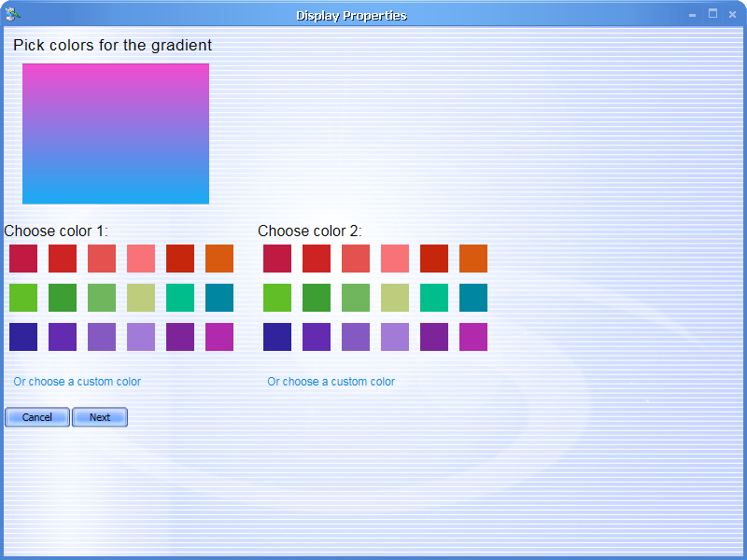The width and height of the screenshot is (747, 560).
Task: Pick crimson swatch for color 2
Action: [x=277, y=259]
